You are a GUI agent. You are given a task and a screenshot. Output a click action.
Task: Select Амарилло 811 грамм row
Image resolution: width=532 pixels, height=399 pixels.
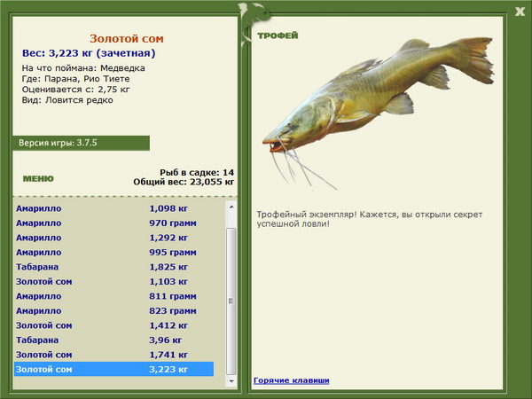(114, 296)
